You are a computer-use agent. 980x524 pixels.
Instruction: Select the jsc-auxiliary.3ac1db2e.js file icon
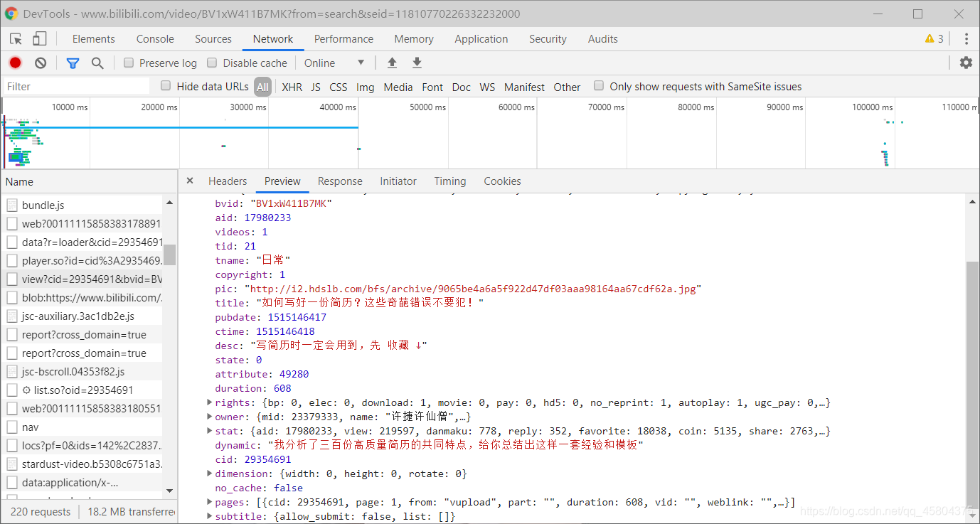tap(12, 316)
